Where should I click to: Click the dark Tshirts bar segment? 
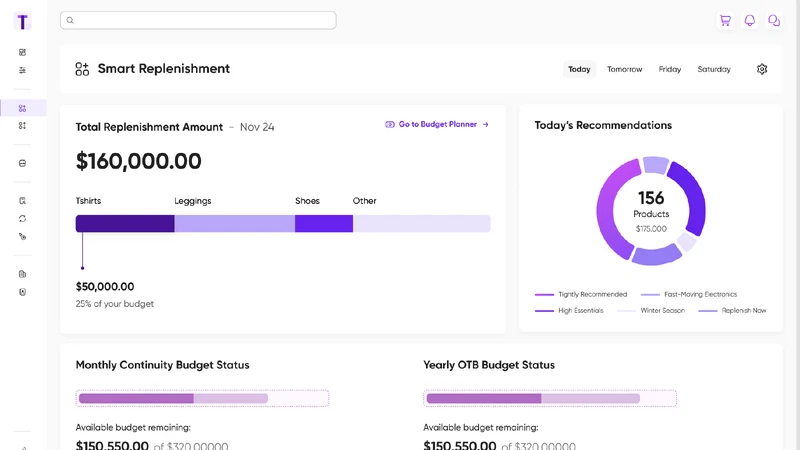125,223
